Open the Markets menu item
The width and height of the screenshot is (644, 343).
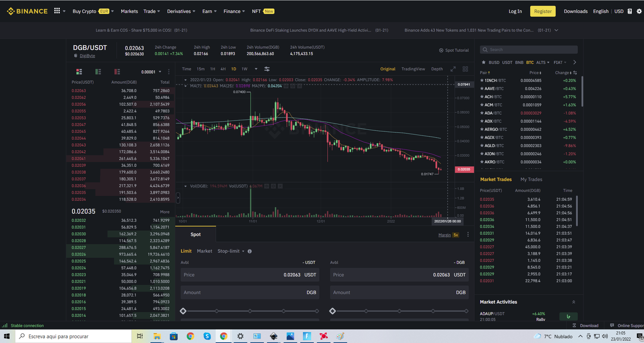[x=129, y=11]
